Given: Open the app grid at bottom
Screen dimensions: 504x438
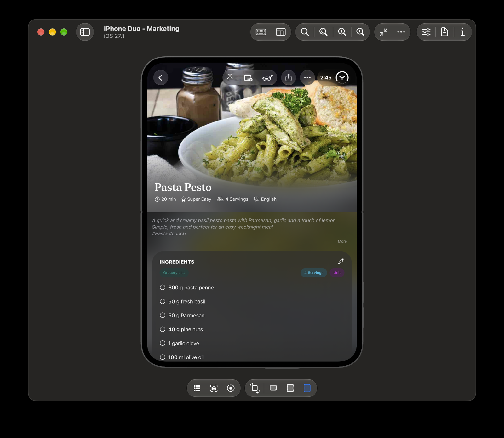Looking at the screenshot, I should 197,388.
